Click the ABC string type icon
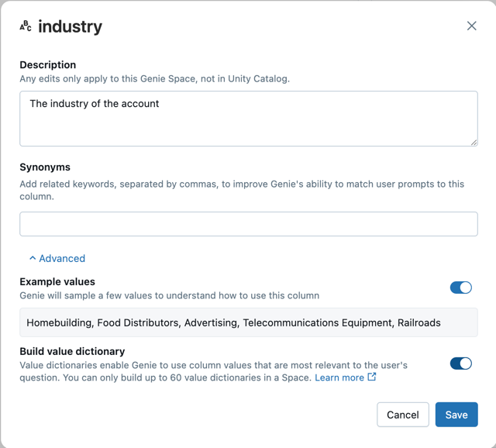496x448 pixels. (26, 26)
